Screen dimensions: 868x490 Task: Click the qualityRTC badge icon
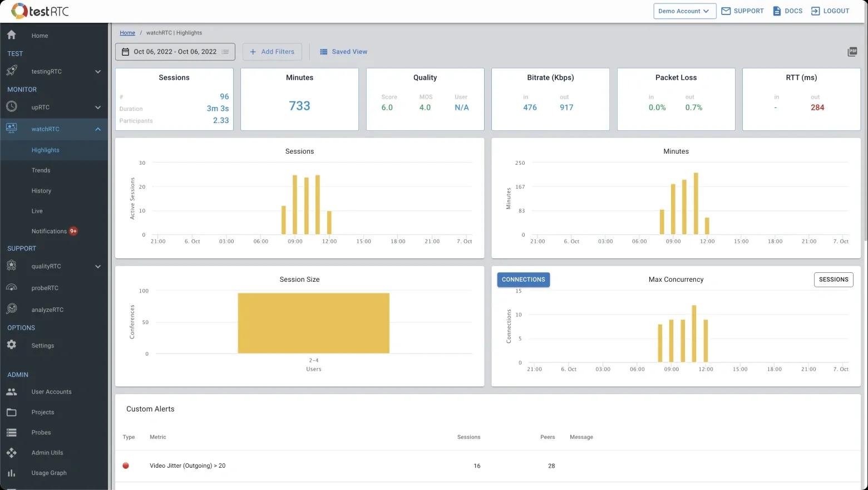click(12, 266)
